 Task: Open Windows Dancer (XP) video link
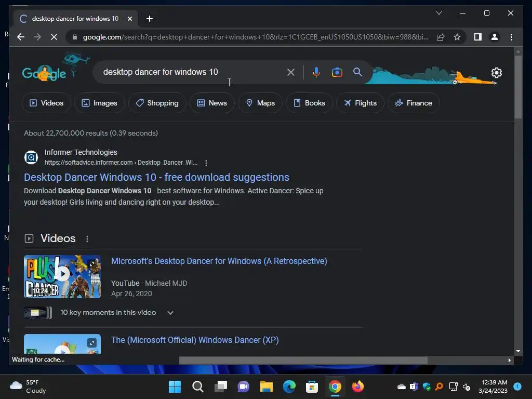tap(195, 340)
